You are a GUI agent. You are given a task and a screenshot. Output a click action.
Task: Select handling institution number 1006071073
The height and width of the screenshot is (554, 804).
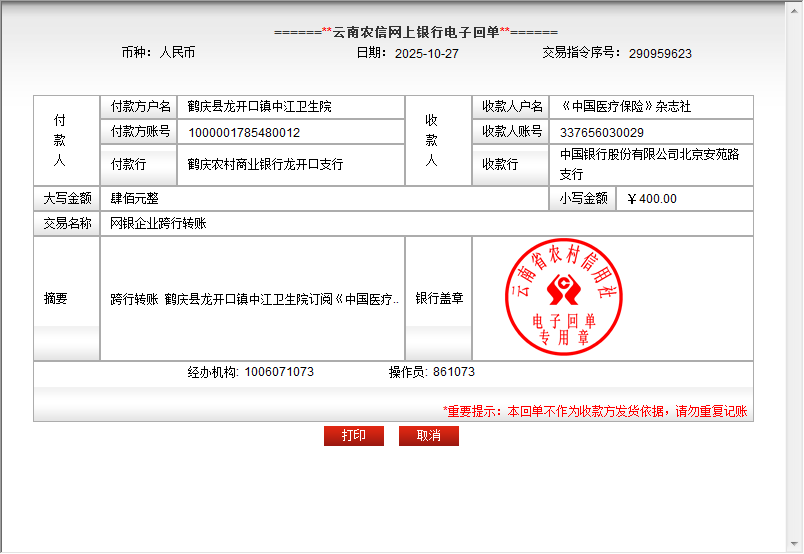click(x=279, y=372)
